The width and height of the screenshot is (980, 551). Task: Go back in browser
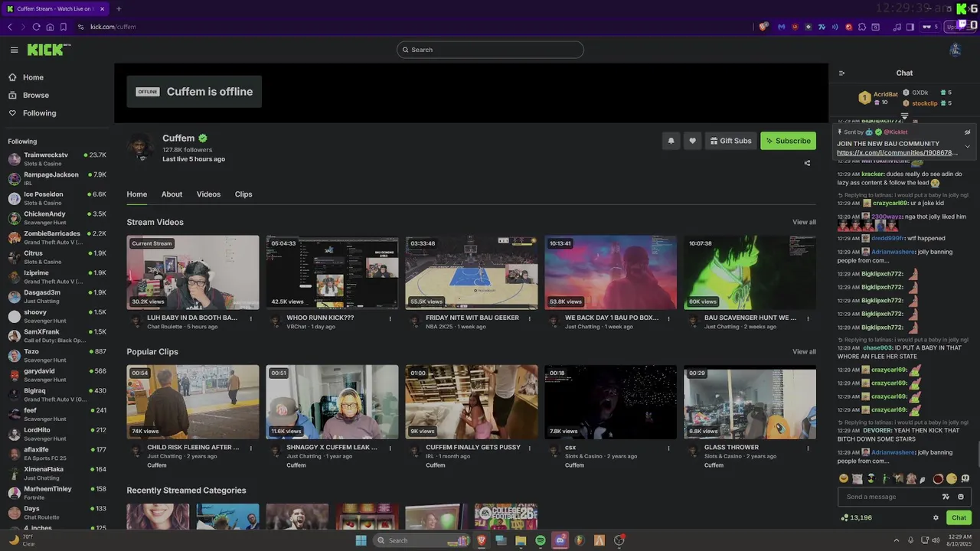9,27
